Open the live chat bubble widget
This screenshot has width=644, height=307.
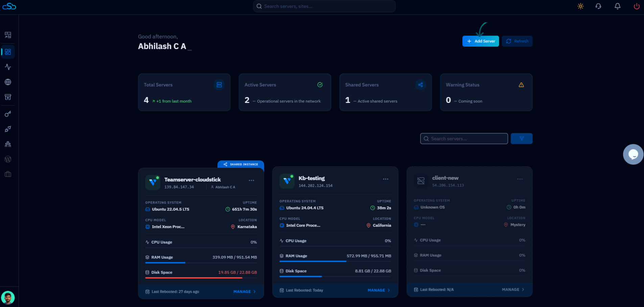(x=633, y=154)
